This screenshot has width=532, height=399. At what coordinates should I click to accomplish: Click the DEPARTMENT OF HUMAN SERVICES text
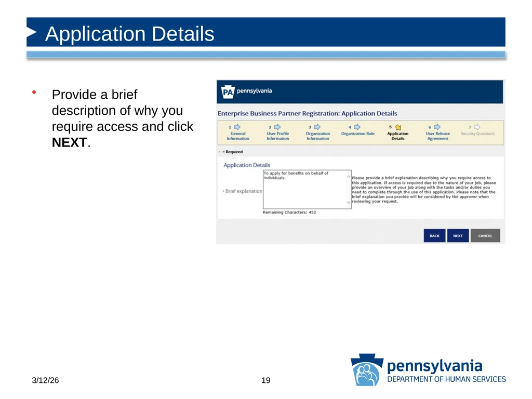point(446,379)
